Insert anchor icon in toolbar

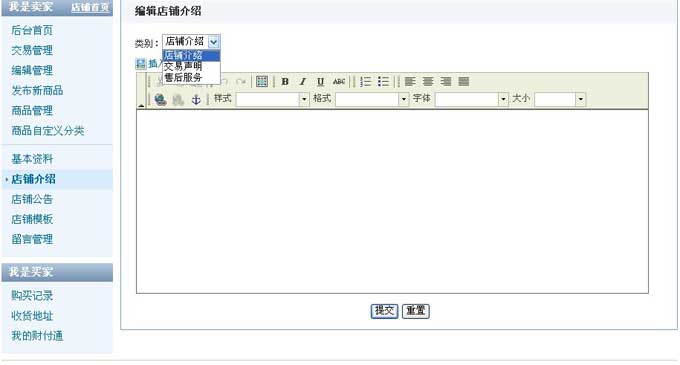click(196, 99)
